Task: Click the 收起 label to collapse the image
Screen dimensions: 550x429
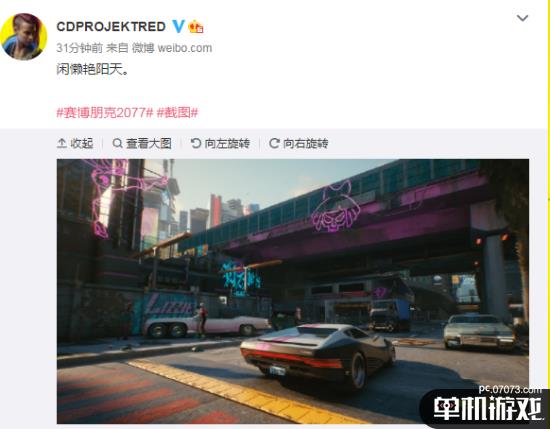Action: (82, 143)
